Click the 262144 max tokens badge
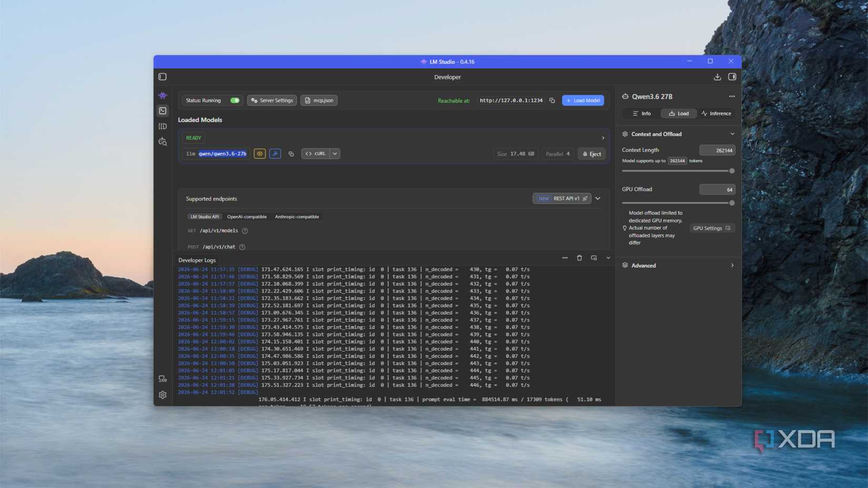This screenshot has width=868, height=488. (x=677, y=161)
